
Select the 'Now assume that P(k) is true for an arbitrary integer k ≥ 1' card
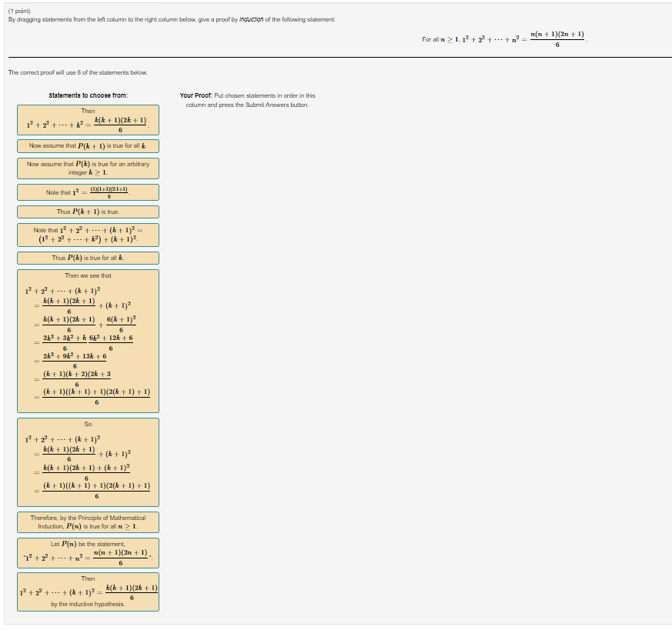click(87, 168)
